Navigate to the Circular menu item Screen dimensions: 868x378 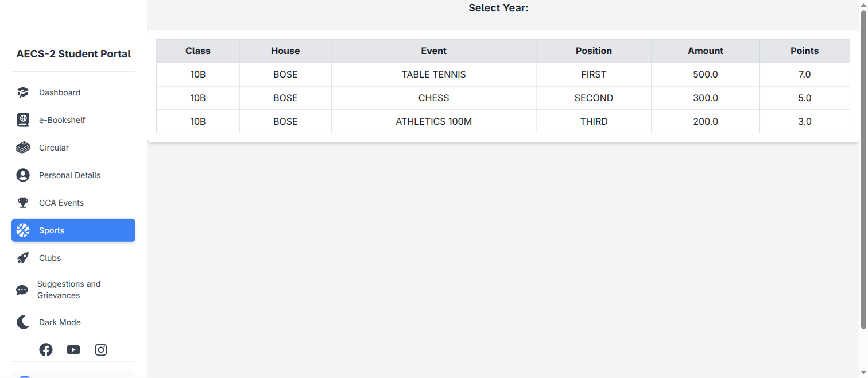pos(53,147)
